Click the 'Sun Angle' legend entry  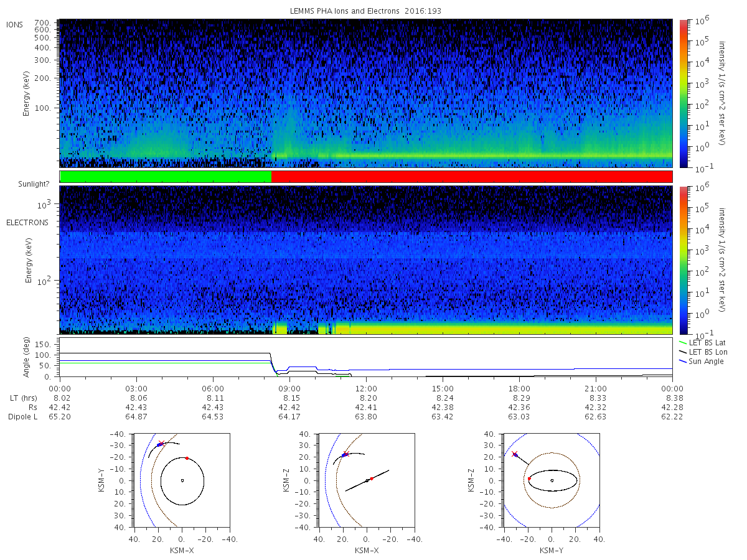pyautogui.click(x=706, y=362)
